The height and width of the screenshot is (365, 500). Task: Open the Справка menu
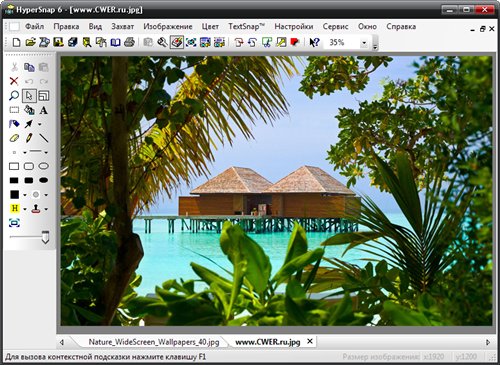pos(401,26)
